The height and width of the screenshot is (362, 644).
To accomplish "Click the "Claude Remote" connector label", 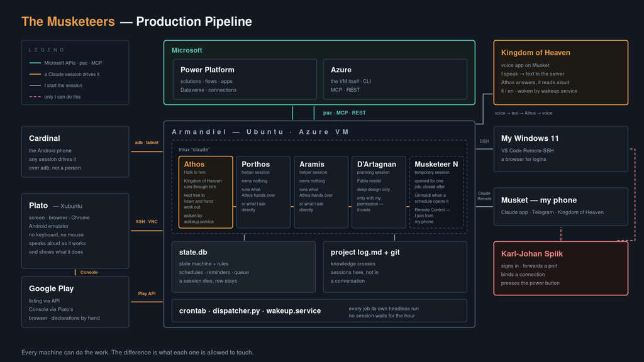I will (x=484, y=196).
